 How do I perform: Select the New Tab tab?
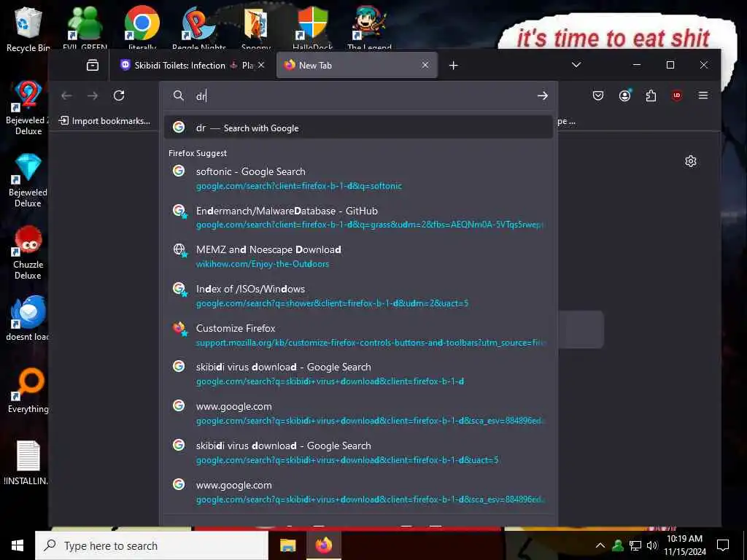[x=356, y=65]
